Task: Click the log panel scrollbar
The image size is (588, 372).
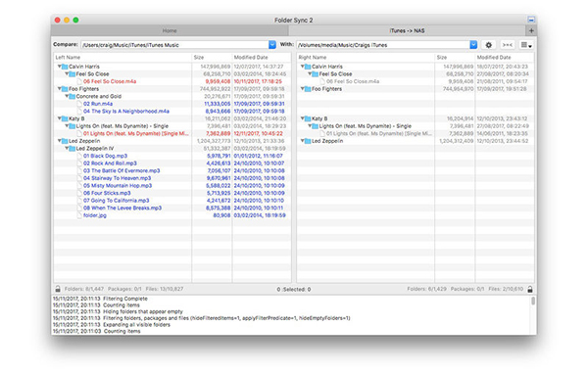Action: [x=533, y=302]
